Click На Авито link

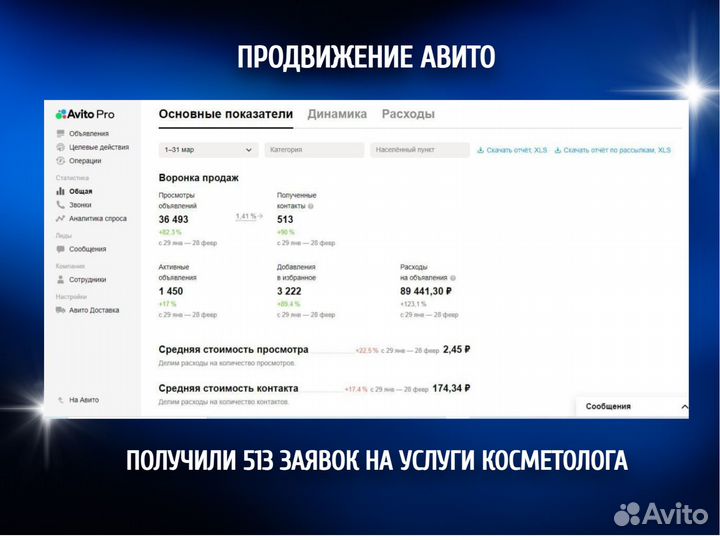(x=84, y=400)
